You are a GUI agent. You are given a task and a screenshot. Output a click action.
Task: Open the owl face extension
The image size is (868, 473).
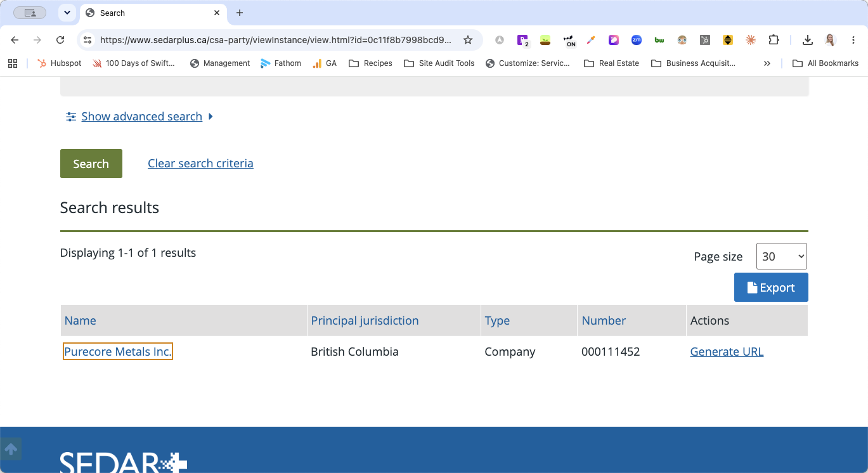click(682, 40)
